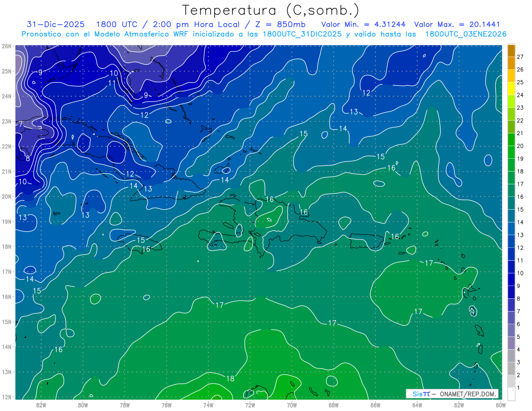Select the date text '31-Dic-2025'

55,24
